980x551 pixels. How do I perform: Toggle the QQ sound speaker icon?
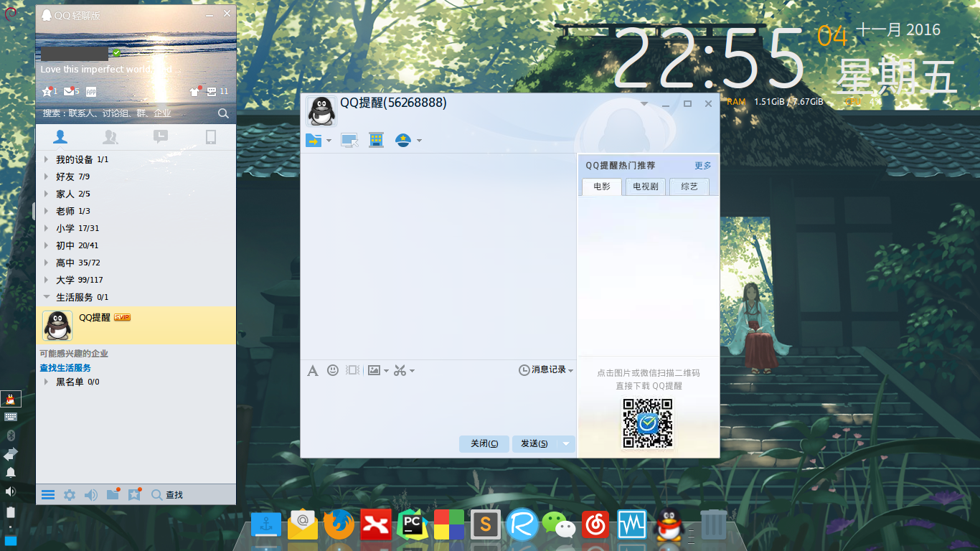[91, 494]
